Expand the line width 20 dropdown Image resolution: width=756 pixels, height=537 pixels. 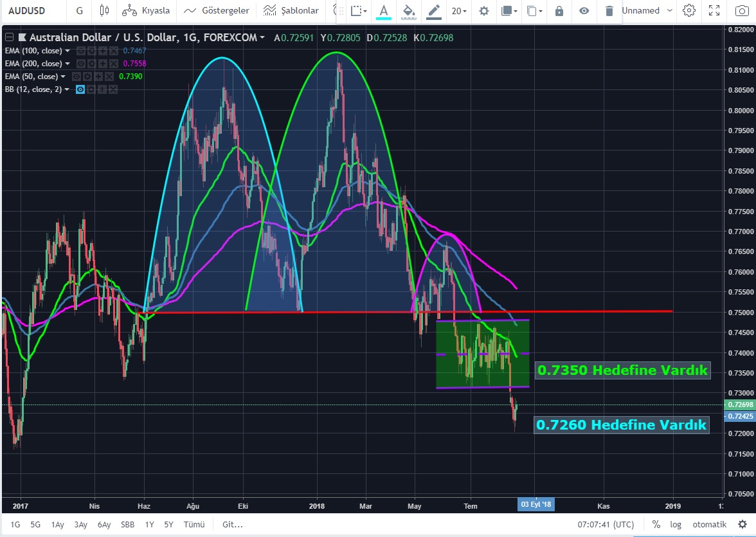click(x=458, y=11)
